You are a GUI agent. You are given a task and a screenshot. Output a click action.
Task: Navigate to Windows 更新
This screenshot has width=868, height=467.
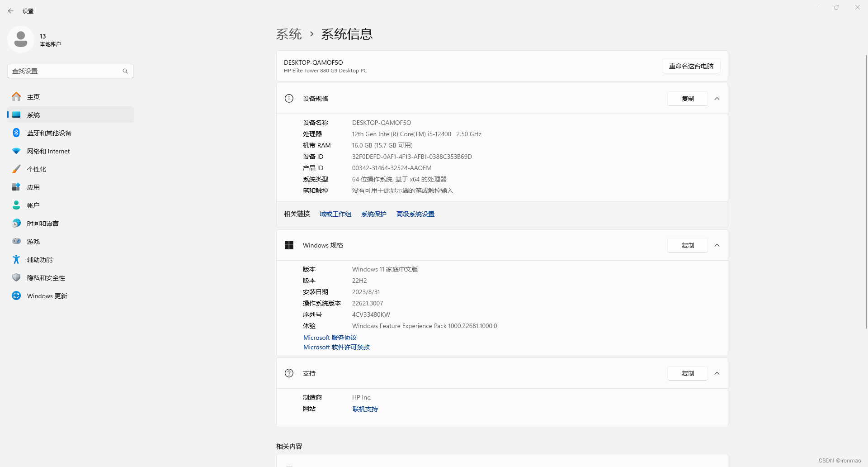(71, 295)
